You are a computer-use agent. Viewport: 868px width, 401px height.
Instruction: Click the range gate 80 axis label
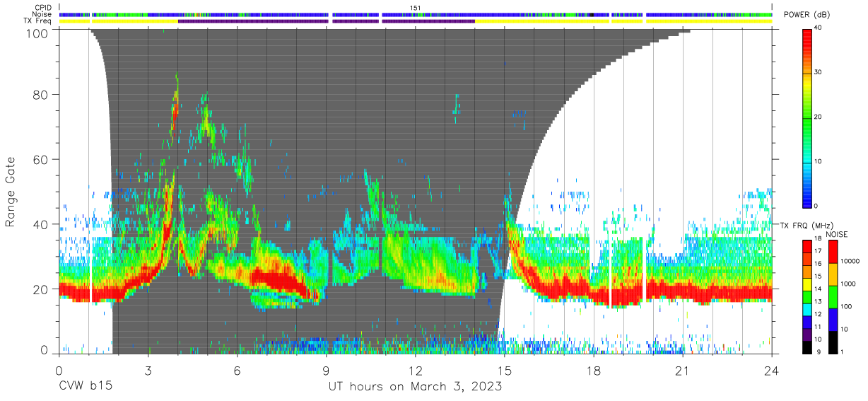40,95
